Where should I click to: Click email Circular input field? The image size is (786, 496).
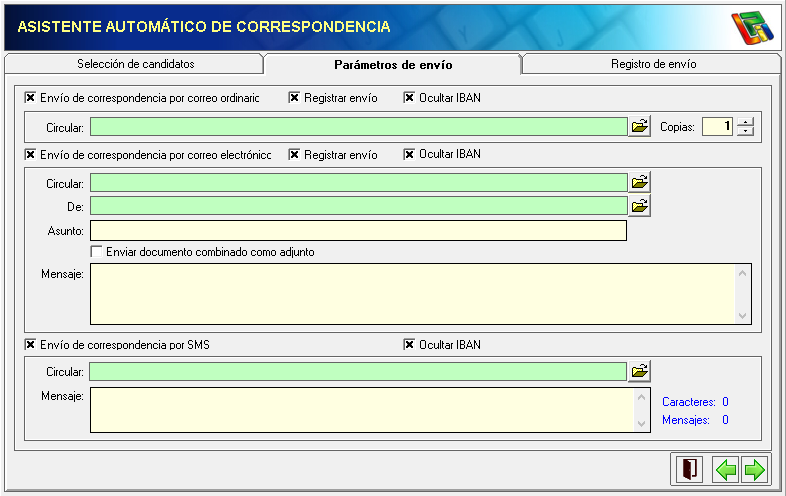point(359,183)
